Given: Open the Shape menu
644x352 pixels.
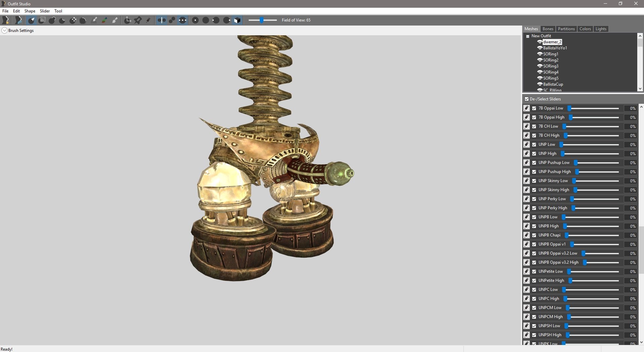Looking at the screenshot, I should tap(30, 11).
